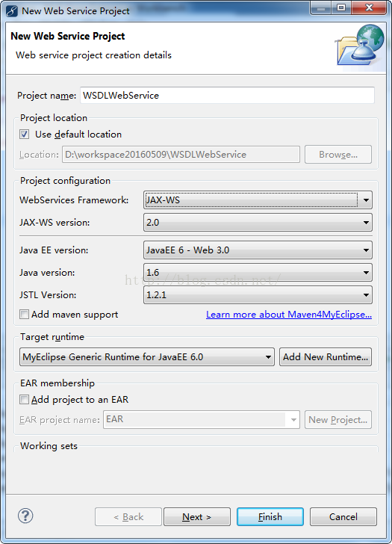Close the dialog window
Viewport: 392px width, 544px height.
(x=369, y=7)
